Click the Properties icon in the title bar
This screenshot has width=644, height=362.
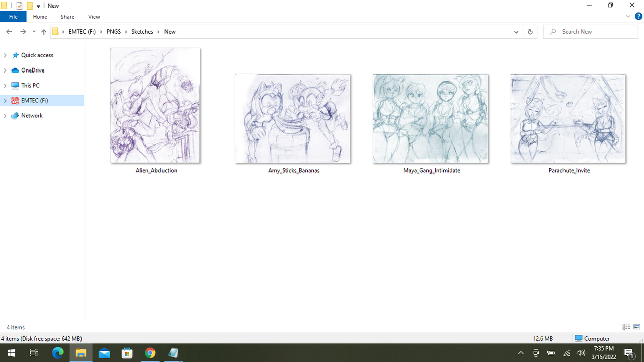tap(20, 6)
